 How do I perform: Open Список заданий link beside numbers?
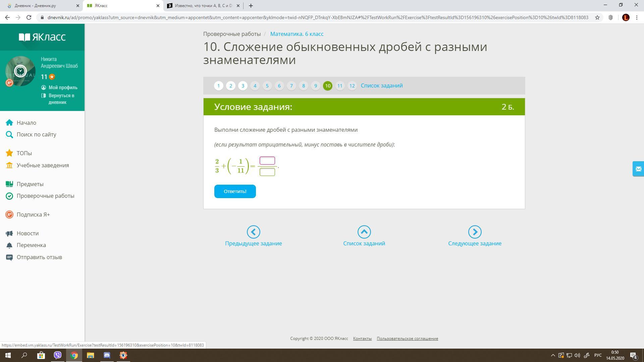point(382,86)
